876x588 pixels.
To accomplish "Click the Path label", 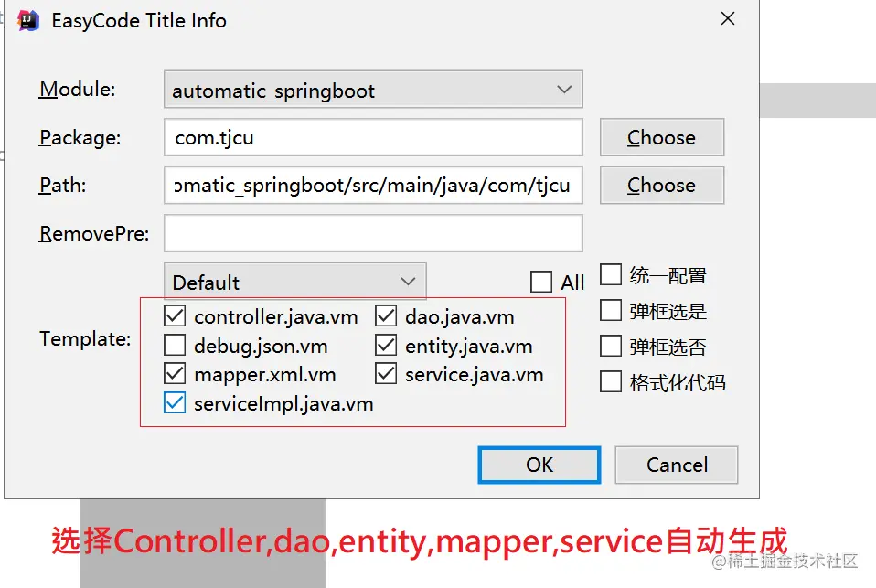I will coord(62,186).
